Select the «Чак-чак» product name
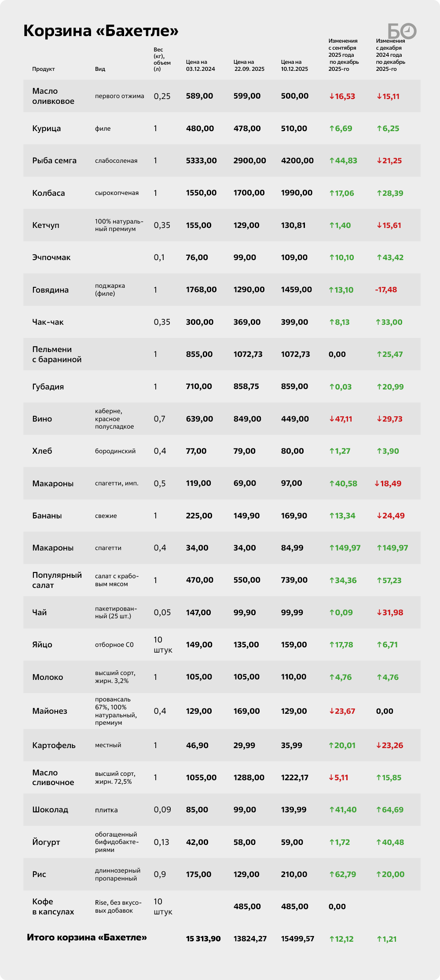The height and width of the screenshot is (980, 440). click(x=48, y=322)
